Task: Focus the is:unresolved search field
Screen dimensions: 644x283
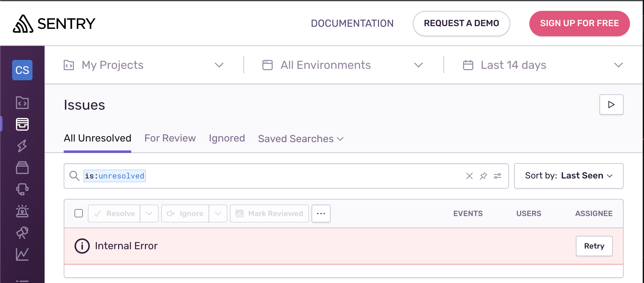Action: [286, 176]
